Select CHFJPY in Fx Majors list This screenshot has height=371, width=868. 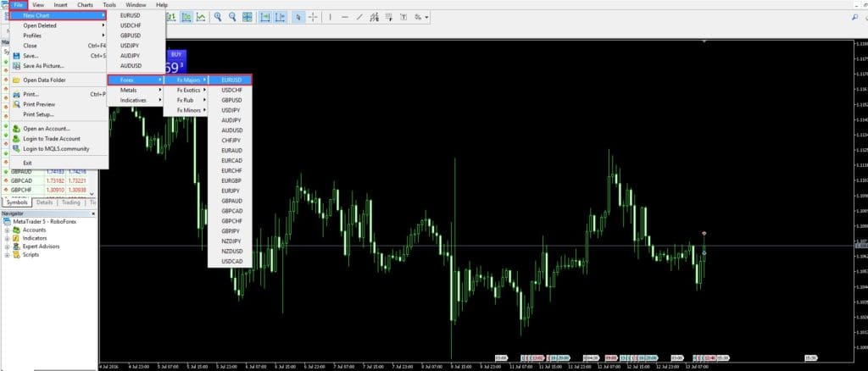[231, 141]
